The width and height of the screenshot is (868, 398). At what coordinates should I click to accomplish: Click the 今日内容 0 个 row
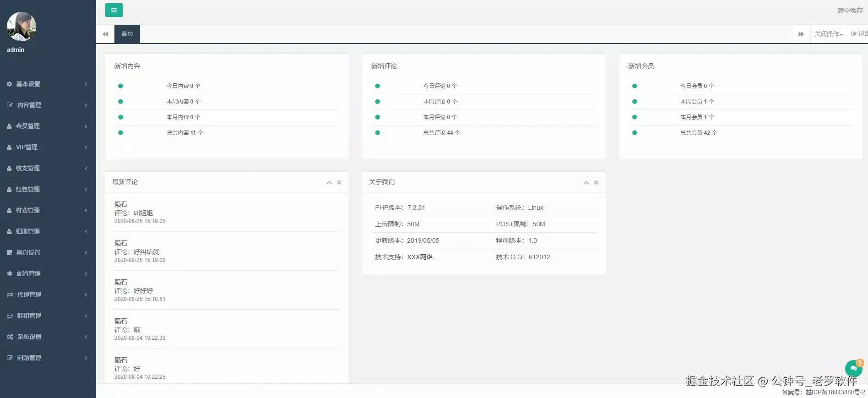pos(227,86)
